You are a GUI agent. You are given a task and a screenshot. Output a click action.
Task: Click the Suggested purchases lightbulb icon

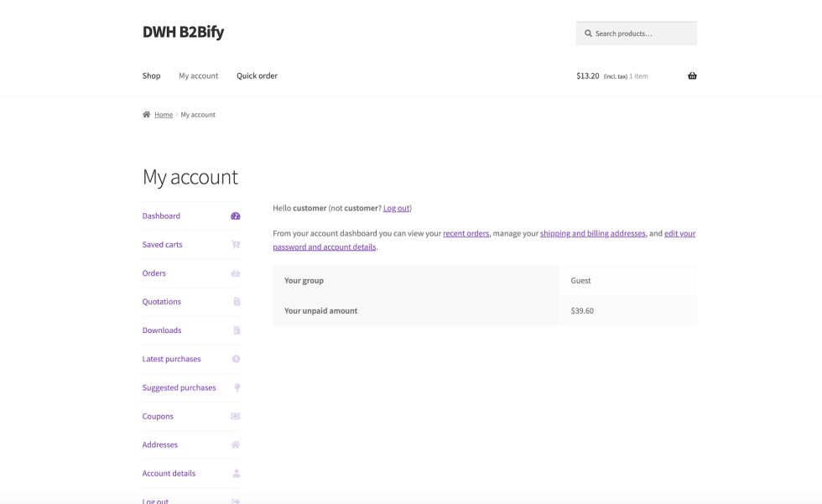237,387
